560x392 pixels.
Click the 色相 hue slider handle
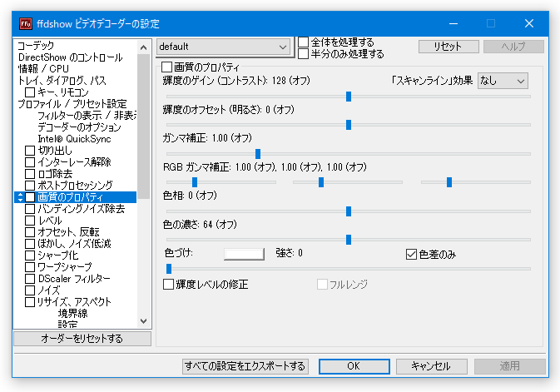click(349, 211)
